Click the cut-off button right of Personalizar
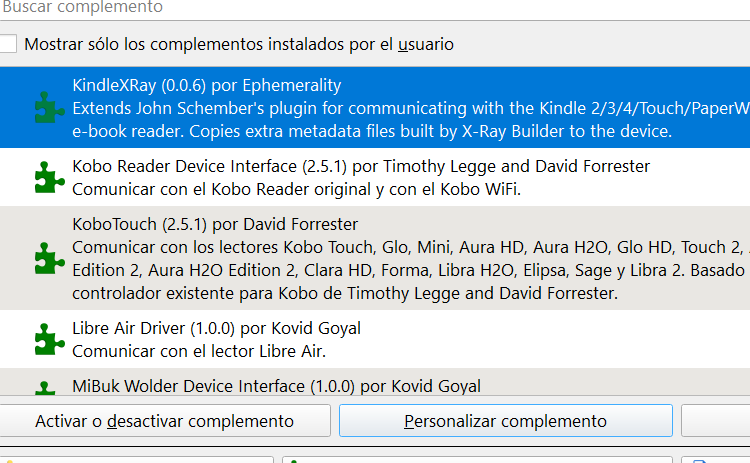Image resolution: width=750 pixels, height=463 pixels. pos(716,421)
